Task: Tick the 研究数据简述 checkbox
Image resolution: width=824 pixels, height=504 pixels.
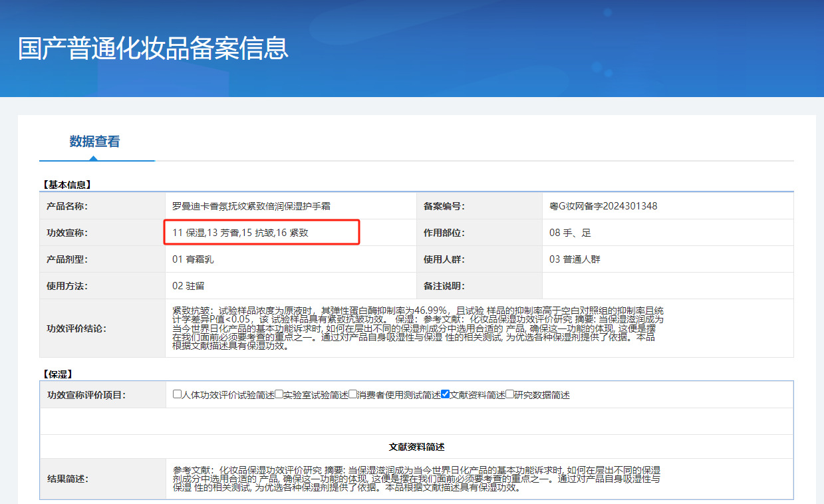Action: 510,394
